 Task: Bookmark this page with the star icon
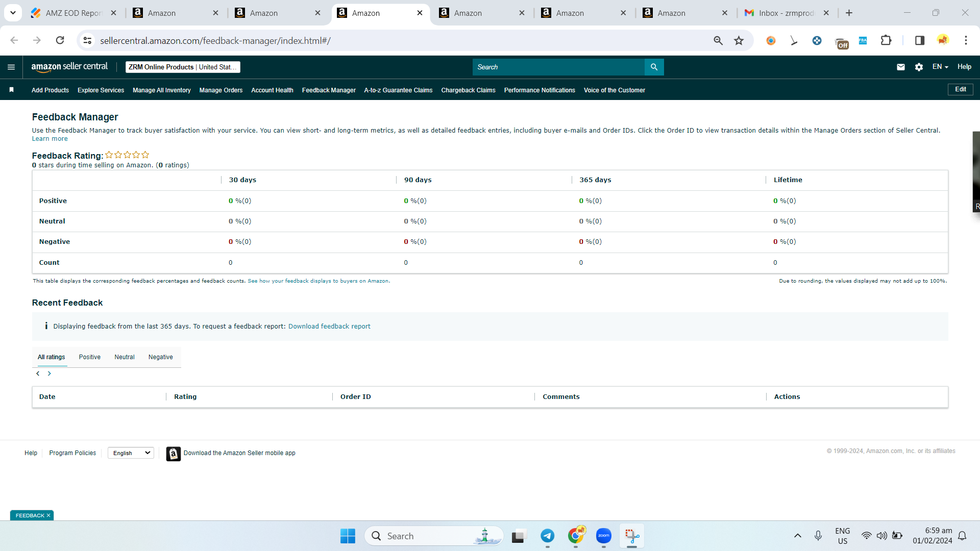click(739, 40)
